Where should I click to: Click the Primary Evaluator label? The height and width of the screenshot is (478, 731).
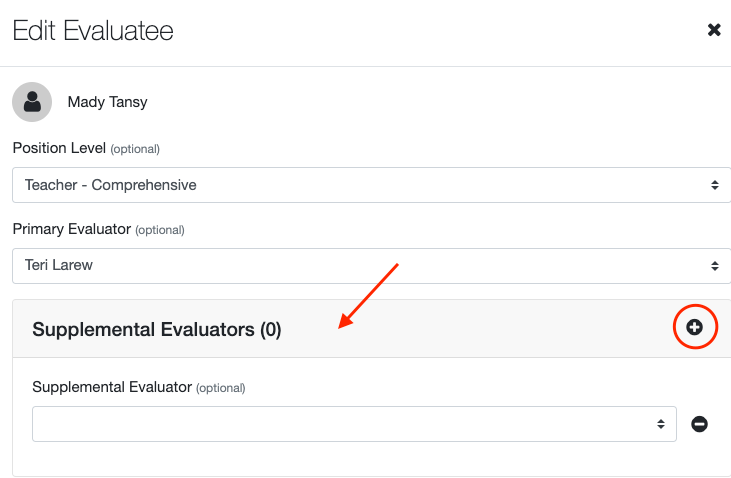(x=71, y=229)
